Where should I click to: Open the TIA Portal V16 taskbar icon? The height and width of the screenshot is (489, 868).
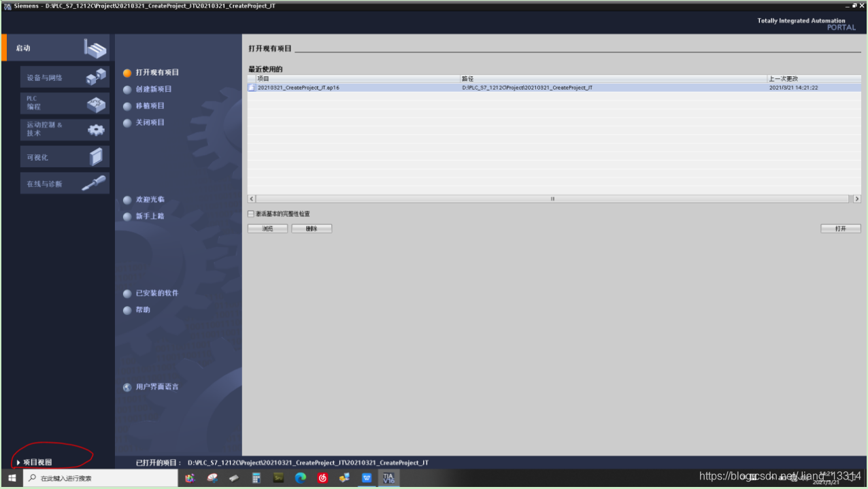click(388, 478)
